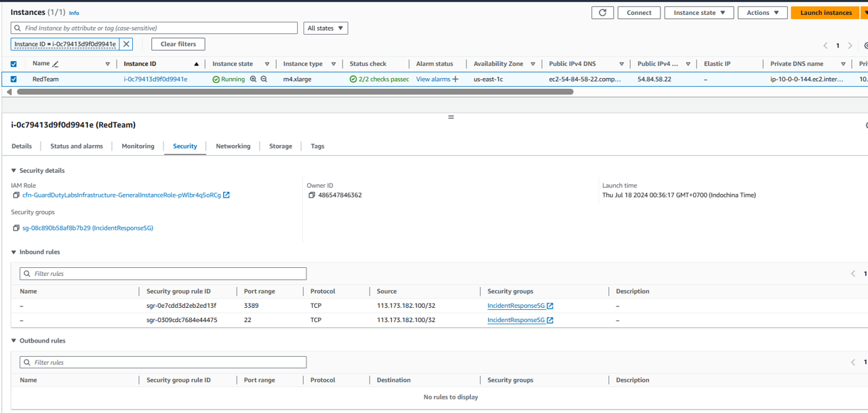The width and height of the screenshot is (868, 413).
Task: Open IAM role via external link icon
Action: (x=226, y=195)
